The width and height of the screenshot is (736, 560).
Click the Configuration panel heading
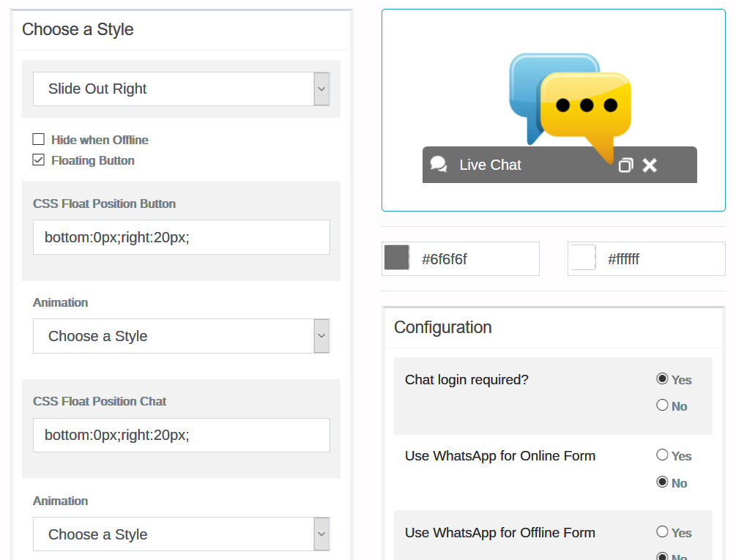tap(442, 327)
